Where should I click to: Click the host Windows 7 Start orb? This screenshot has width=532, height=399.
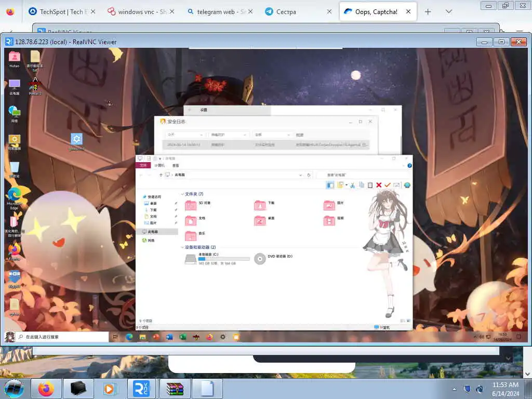14,389
